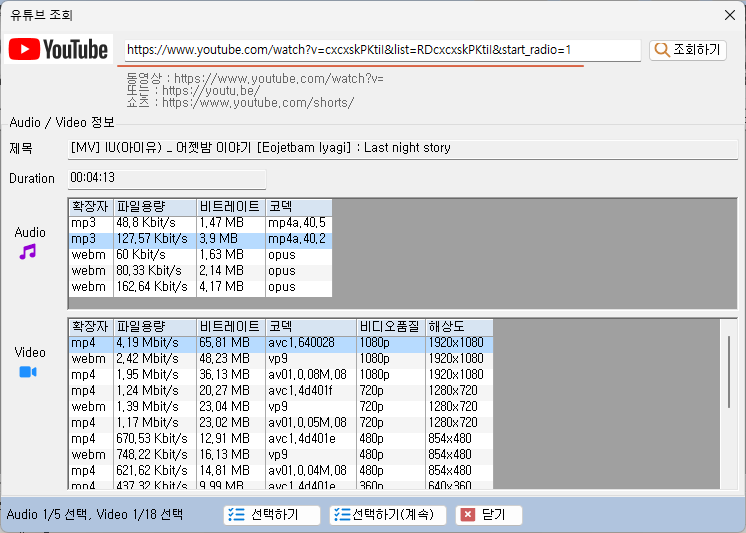This screenshot has width=746, height=533.
Task: Click the audio table 확장자 column header
Action: (90, 207)
